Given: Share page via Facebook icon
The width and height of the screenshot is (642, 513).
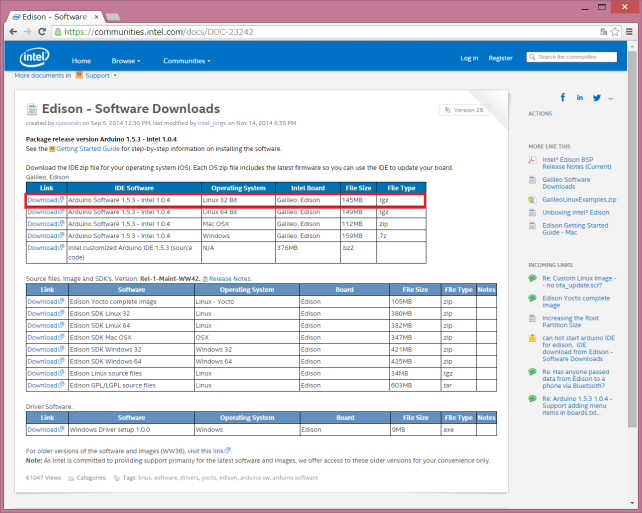Looking at the screenshot, I should (x=563, y=98).
